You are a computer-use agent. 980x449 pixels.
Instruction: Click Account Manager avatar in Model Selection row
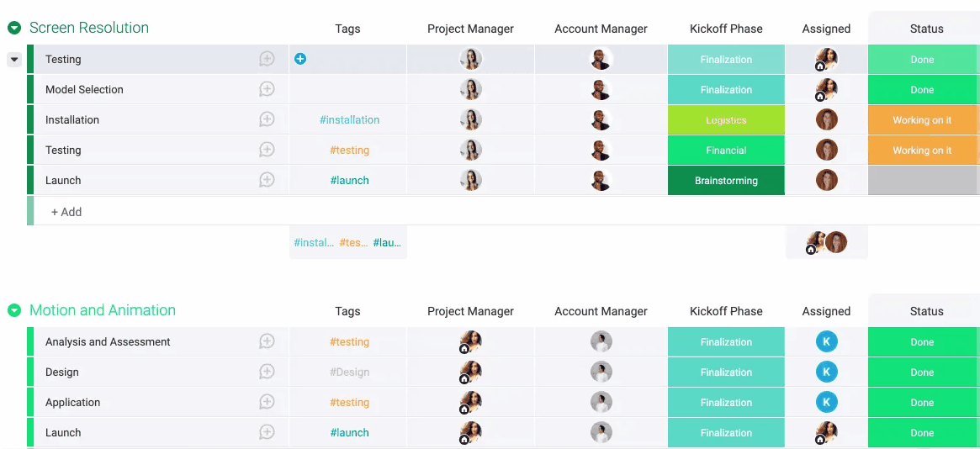[x=601, y=89]
